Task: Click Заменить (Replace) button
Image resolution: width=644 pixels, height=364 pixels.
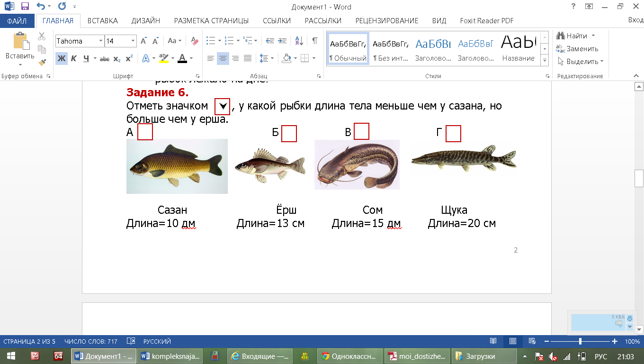Action: 577,49
